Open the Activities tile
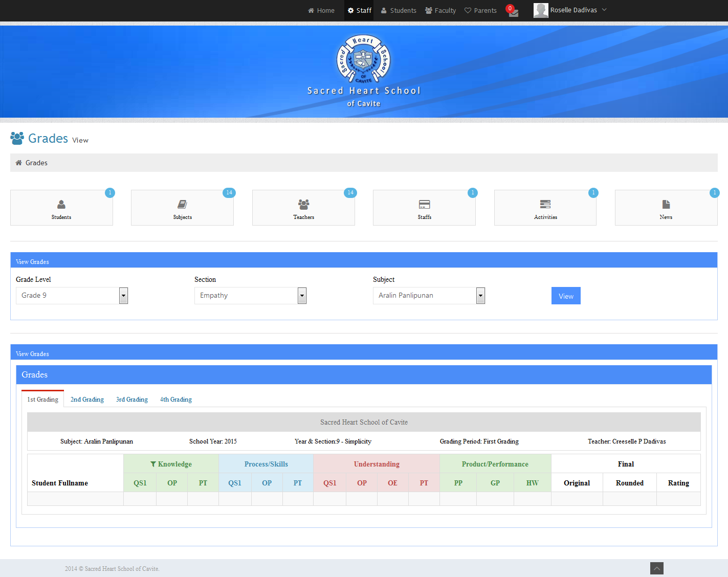The image size is (728, 577). point(545,208)
